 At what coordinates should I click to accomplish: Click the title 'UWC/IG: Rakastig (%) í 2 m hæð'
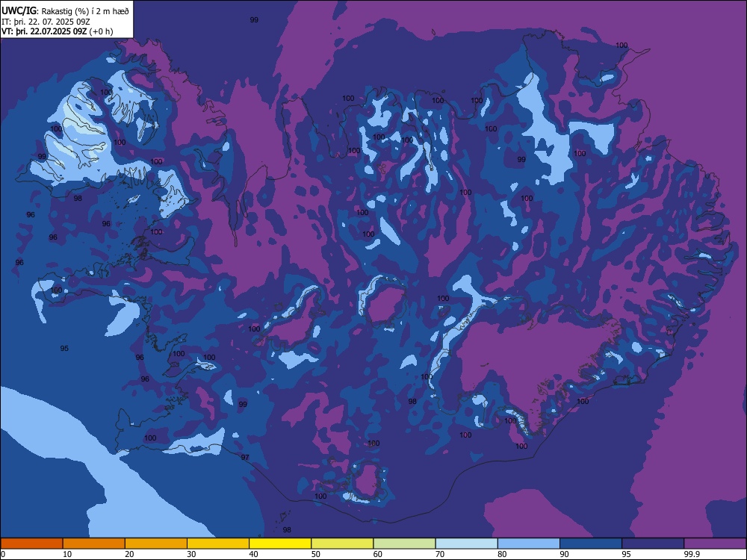click(65, 10)
